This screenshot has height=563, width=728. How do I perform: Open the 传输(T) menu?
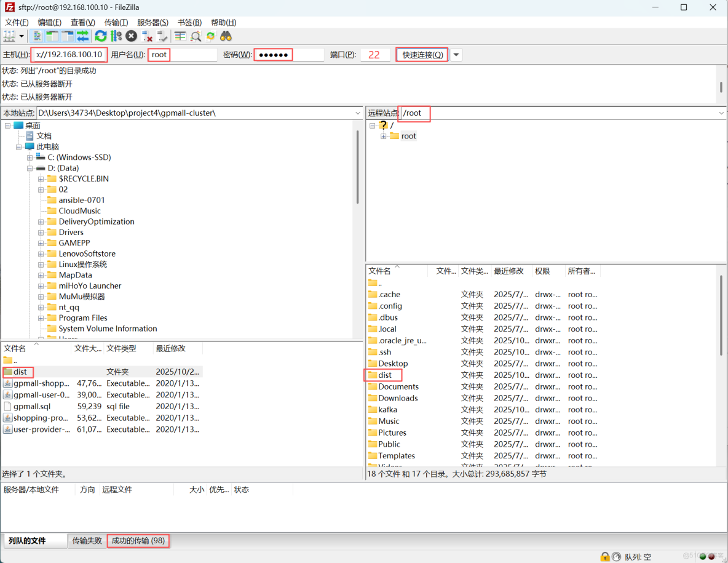tap(116, 22)
